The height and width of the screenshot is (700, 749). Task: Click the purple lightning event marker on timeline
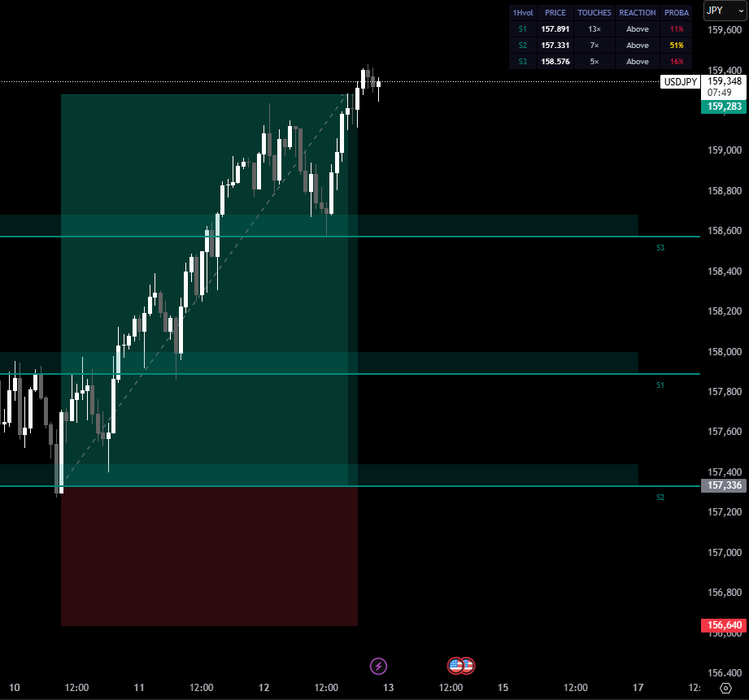[379, 666]
